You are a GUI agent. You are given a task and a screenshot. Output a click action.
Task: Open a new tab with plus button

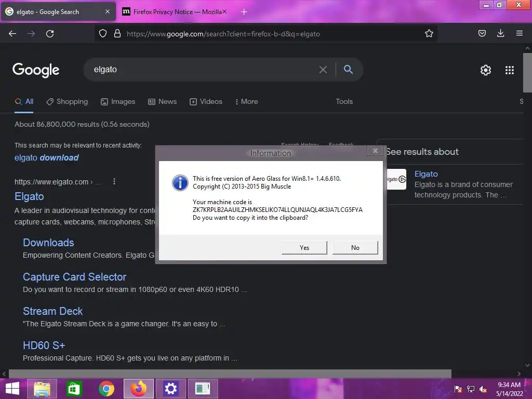(244, 12)
